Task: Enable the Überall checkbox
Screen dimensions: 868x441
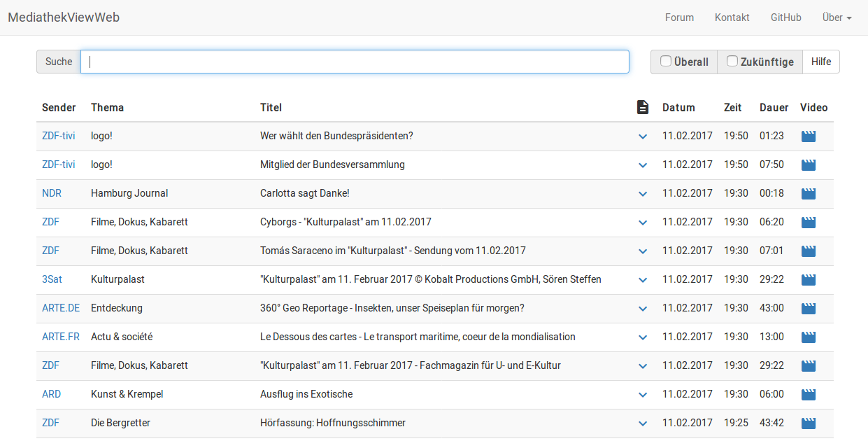Action: (665, 61)
